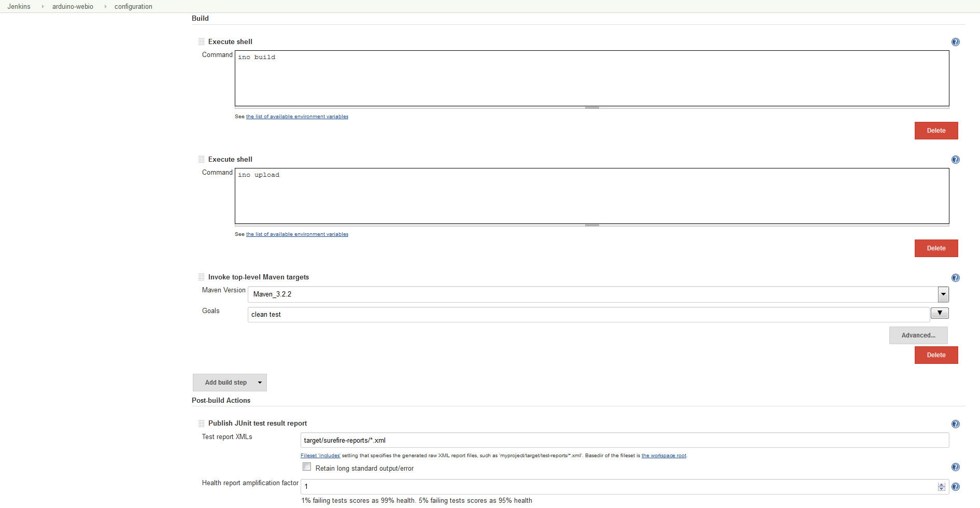Open the configuration breadcrumb

[133, 6]
